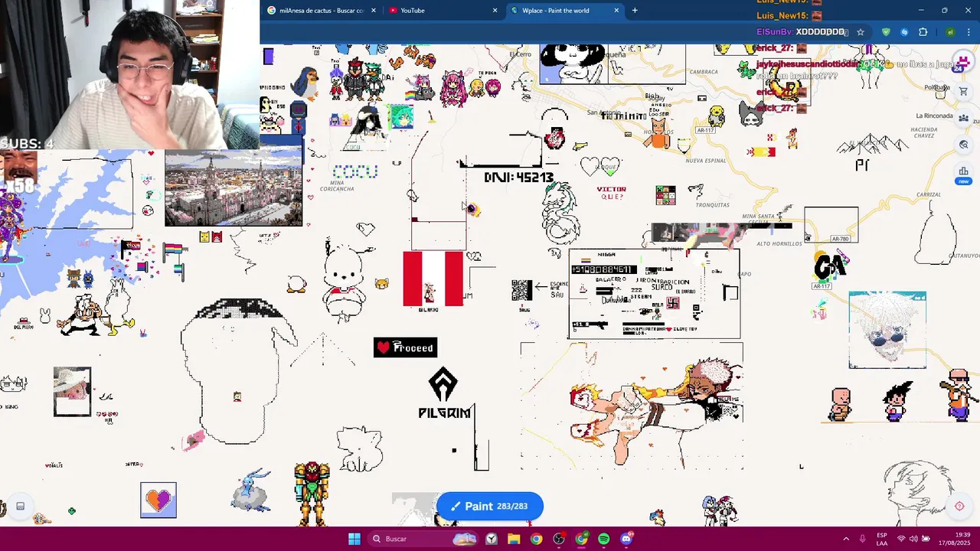980x551 pixels.
Task: Open the Windows Start menu
Action: click(354, 539)
